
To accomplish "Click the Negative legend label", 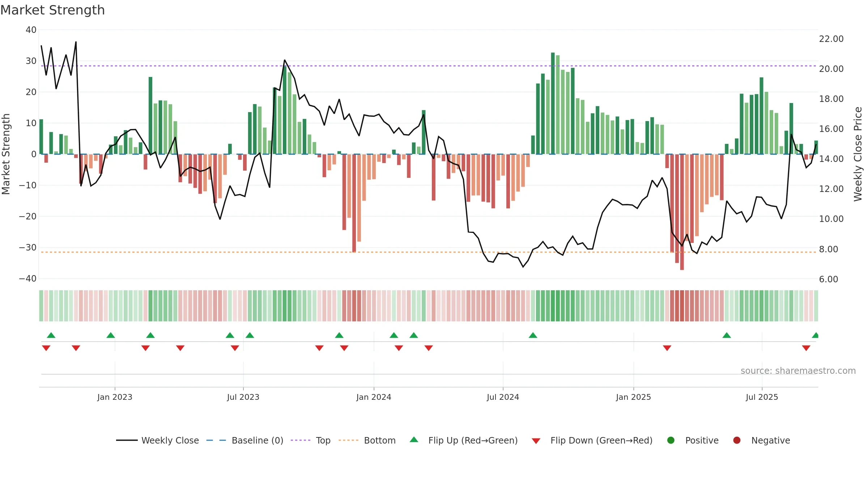I will click(771, 440).
